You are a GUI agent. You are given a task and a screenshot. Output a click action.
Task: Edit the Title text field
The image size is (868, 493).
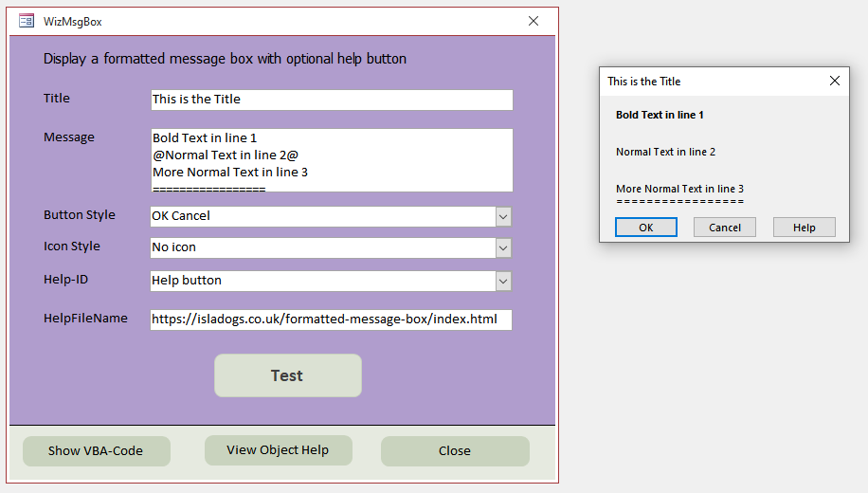[332, 100]
